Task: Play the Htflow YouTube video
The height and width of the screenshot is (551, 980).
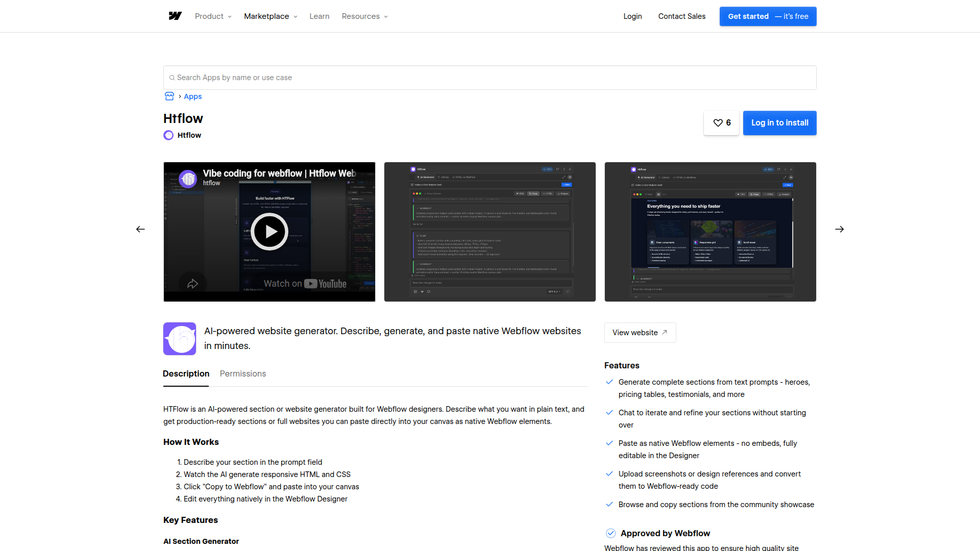Action: click(269, 232)
